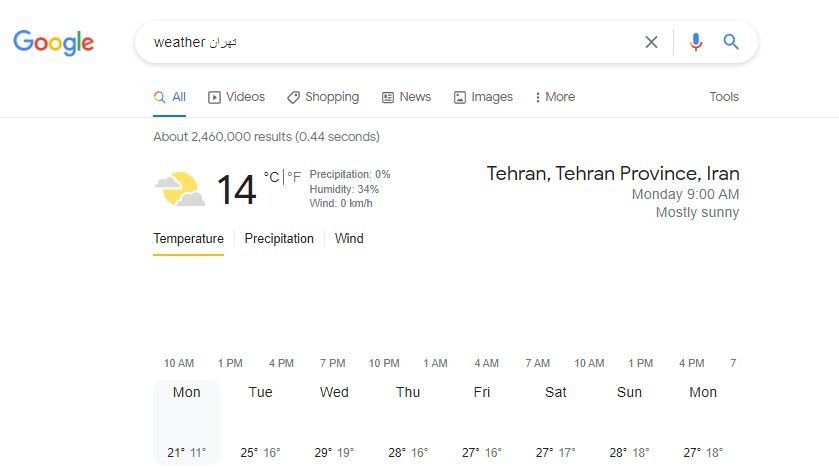This screenshot has width=839, height=467.
Task: Click inside the weather search field
Action: click(391, 42)
